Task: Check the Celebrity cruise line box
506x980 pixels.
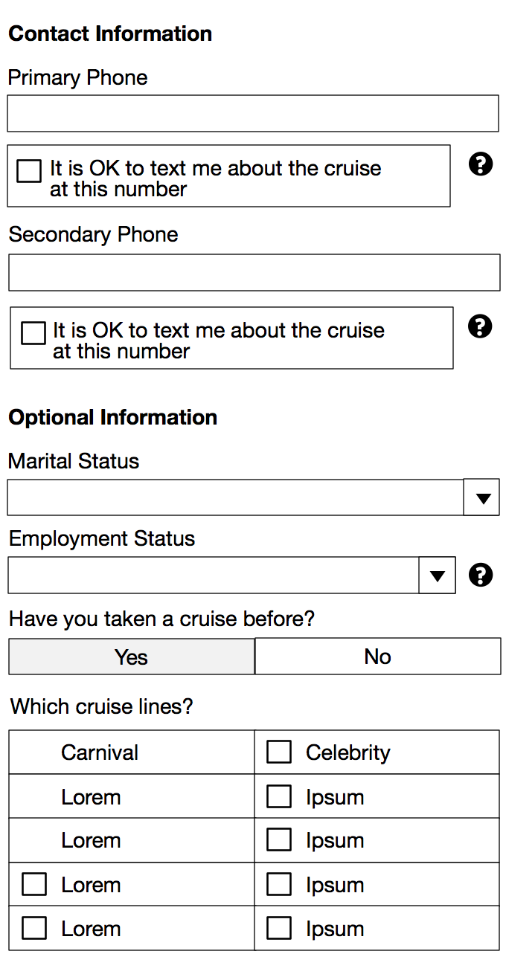Action: pyautogui.click(x=279, y=752)
